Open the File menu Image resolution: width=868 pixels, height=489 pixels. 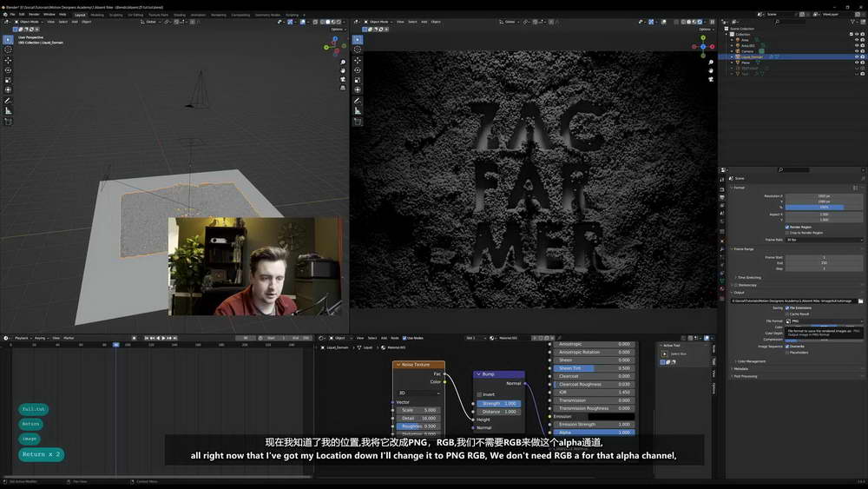(x=12, y=15)
